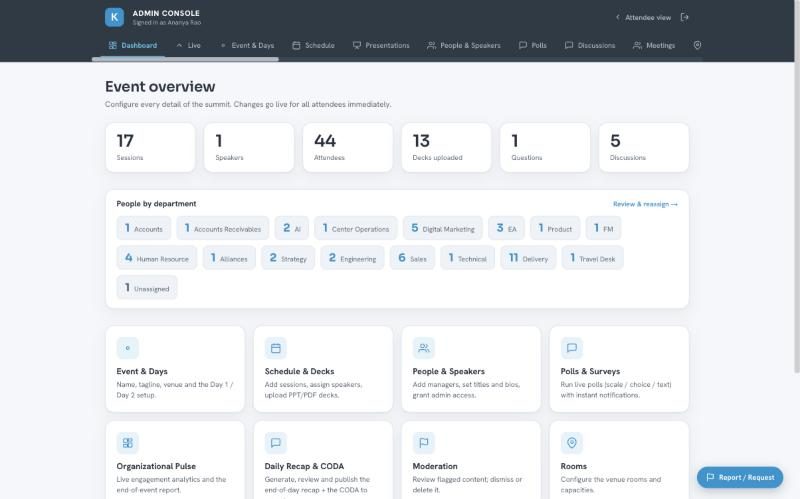
Task: Open the Dashboard tab
Action: point(133,45)
